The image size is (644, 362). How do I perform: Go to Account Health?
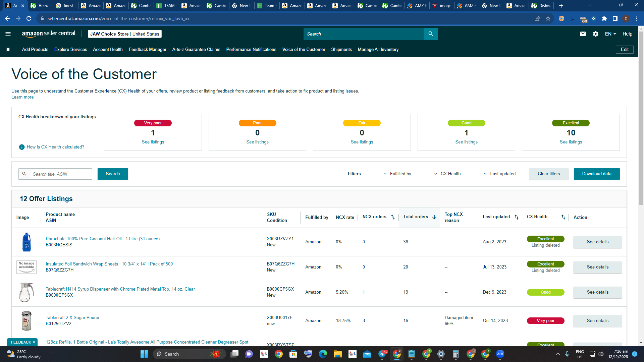coord(108,50)
